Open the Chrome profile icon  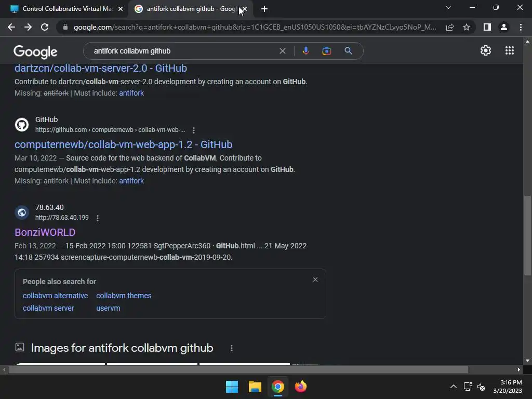point(504,27)
